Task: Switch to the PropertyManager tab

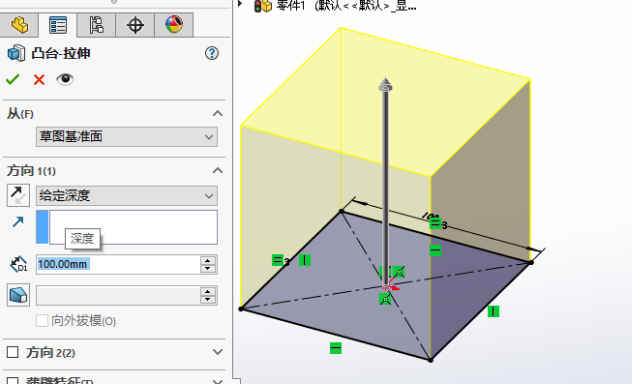Action: click(x=58, y=25)
